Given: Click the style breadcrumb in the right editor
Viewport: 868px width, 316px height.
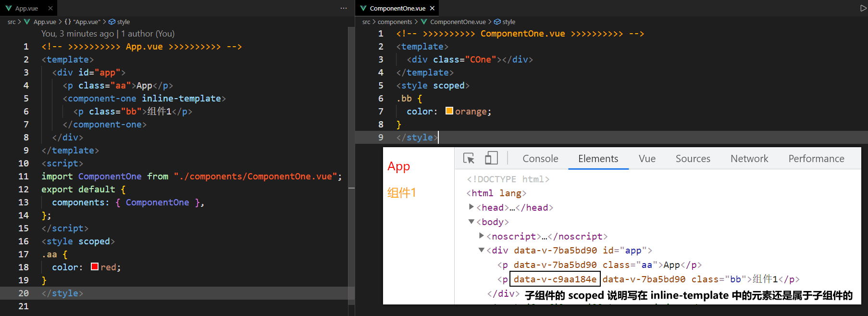Looking at the screenshot, I should click(x=505, y=22).
